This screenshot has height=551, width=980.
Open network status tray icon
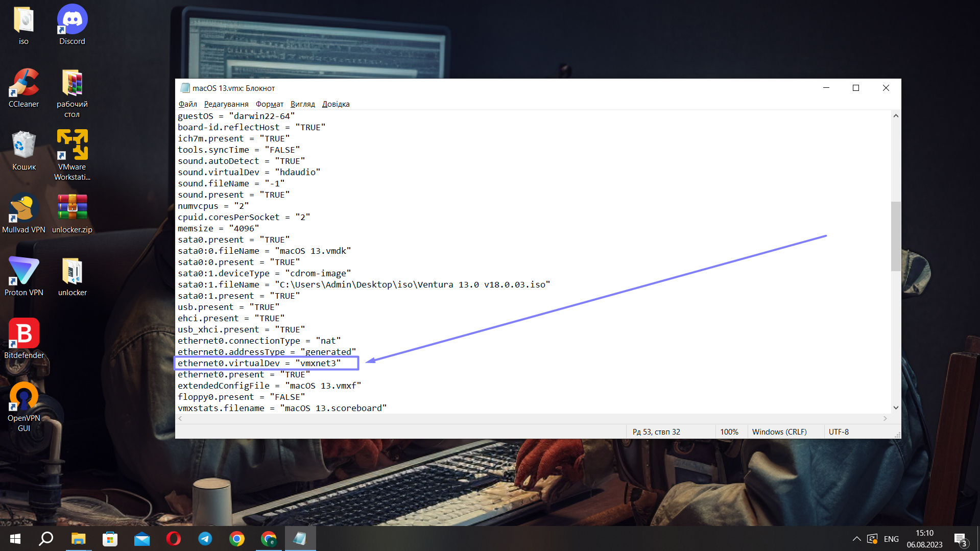pos(872,539)
